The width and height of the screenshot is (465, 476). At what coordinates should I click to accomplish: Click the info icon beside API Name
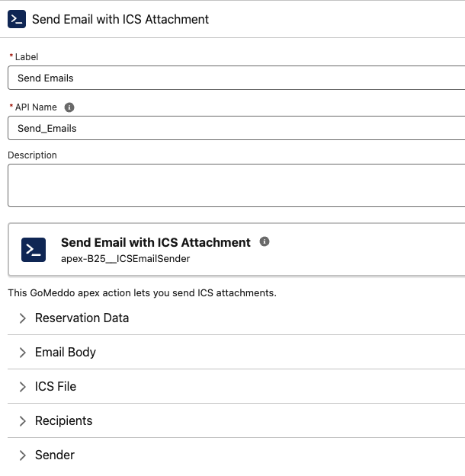point(69,107)
